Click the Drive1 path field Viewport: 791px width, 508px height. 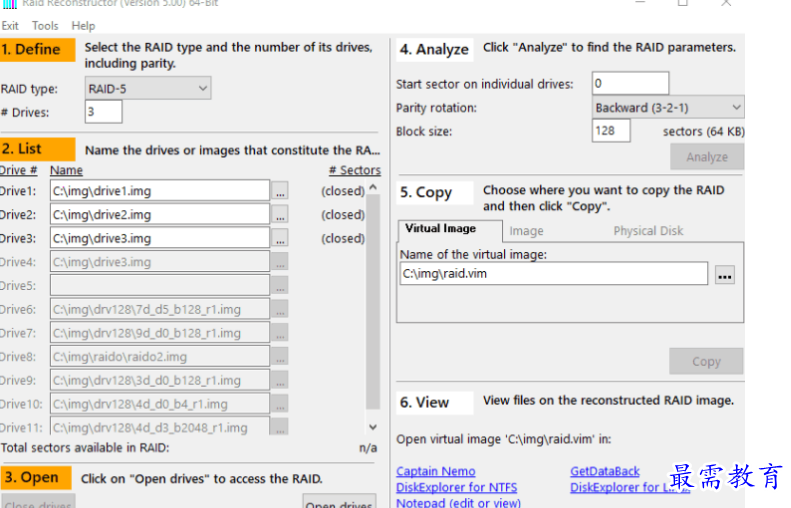tap(160, 191)
